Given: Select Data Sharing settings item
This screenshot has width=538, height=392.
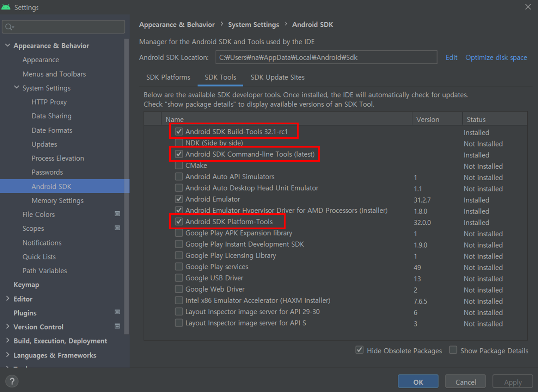Looking at the screenshot, I should pos(51,116).
